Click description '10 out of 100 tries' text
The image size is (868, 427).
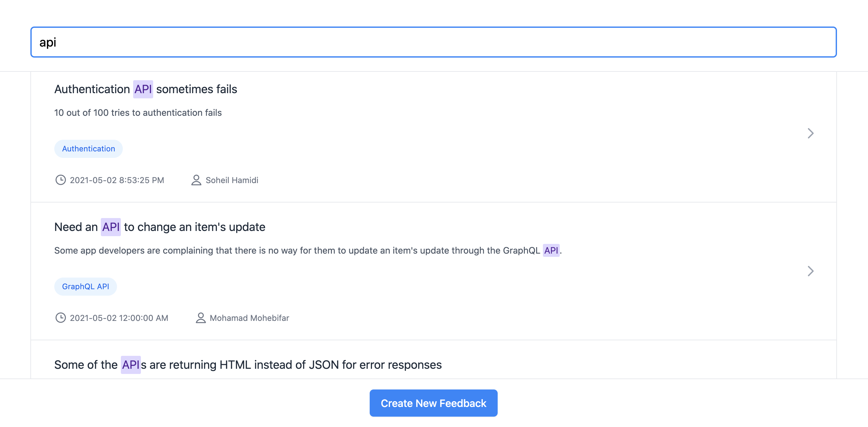click(138, 113)
